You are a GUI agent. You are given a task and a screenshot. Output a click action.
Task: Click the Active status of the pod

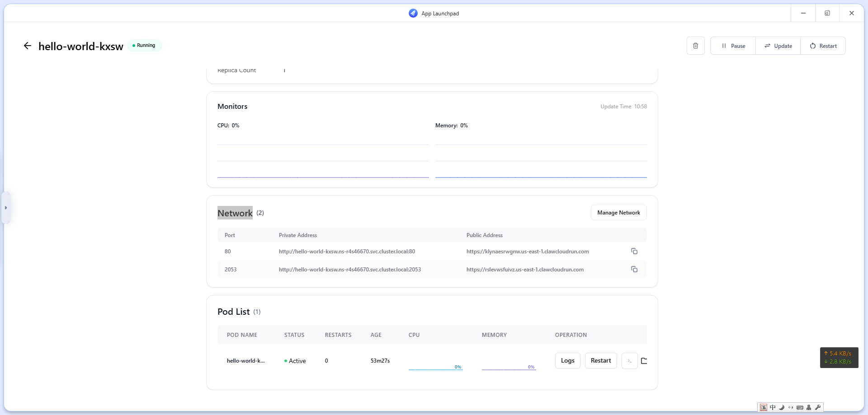pos(295,361)
